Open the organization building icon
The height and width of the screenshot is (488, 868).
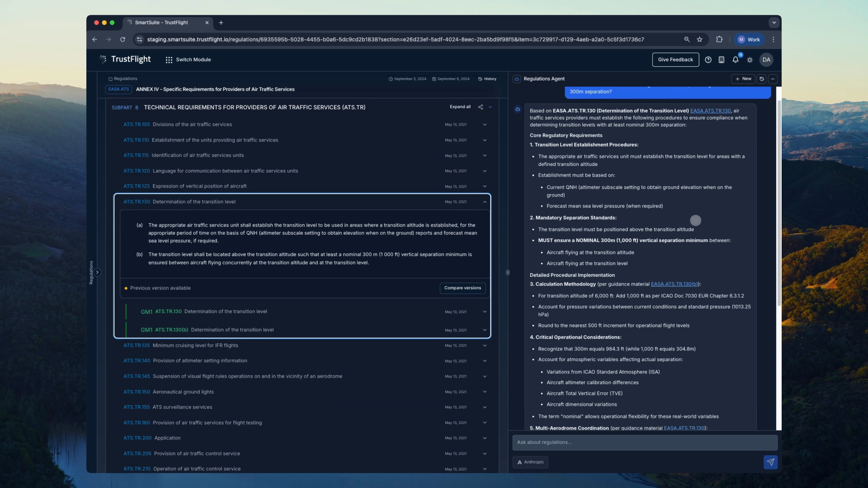[x=722, y=60]
